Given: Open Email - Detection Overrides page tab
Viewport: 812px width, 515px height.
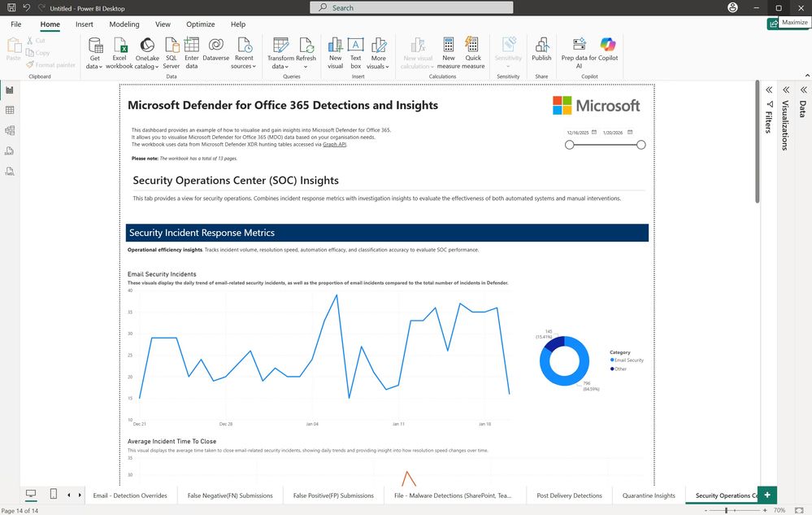Looking at the screenshot, I should point(130,495).
